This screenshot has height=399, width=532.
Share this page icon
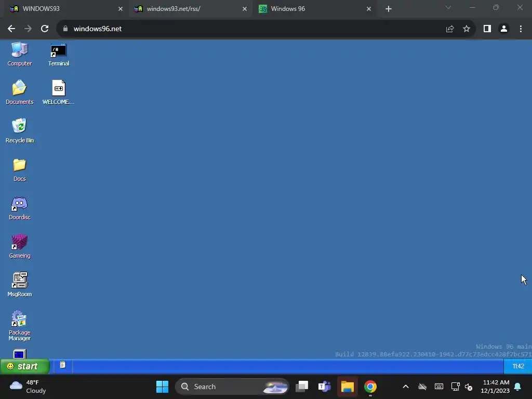coord(450,29)
